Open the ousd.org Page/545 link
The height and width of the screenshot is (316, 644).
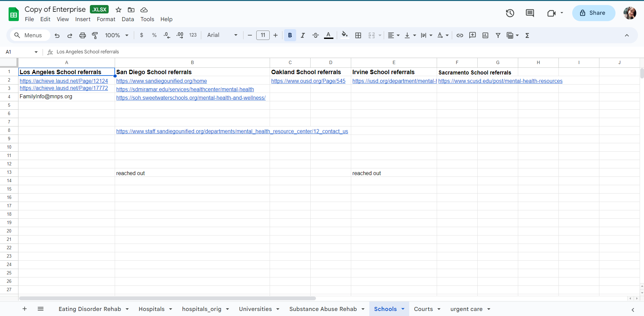click(308, 81)
